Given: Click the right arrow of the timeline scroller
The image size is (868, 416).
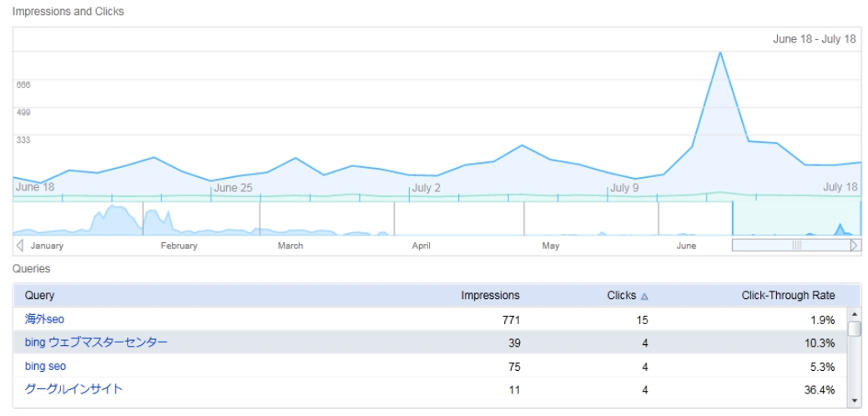Looking at the screenshot, I should tap(855, 245).
